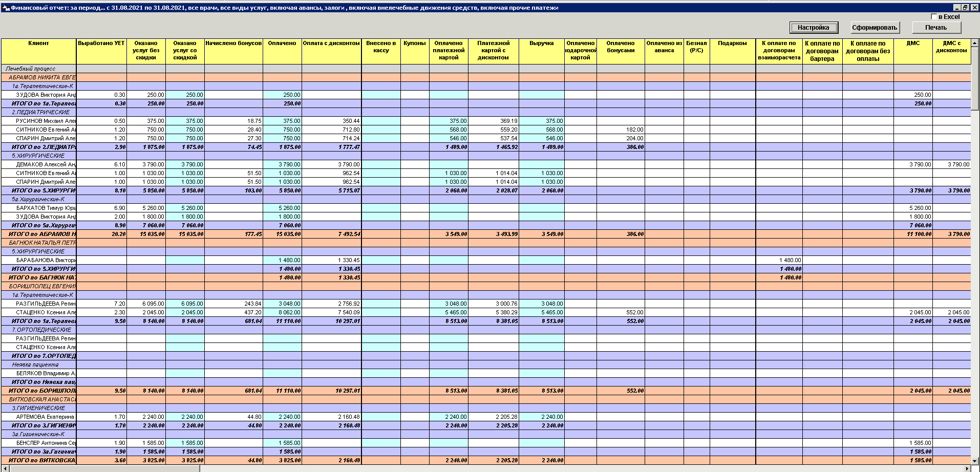This screenshot has width=980, height=472.
Task: Select the АБРАМОВ НИКИТА client group row
Action: coord(41,77)
